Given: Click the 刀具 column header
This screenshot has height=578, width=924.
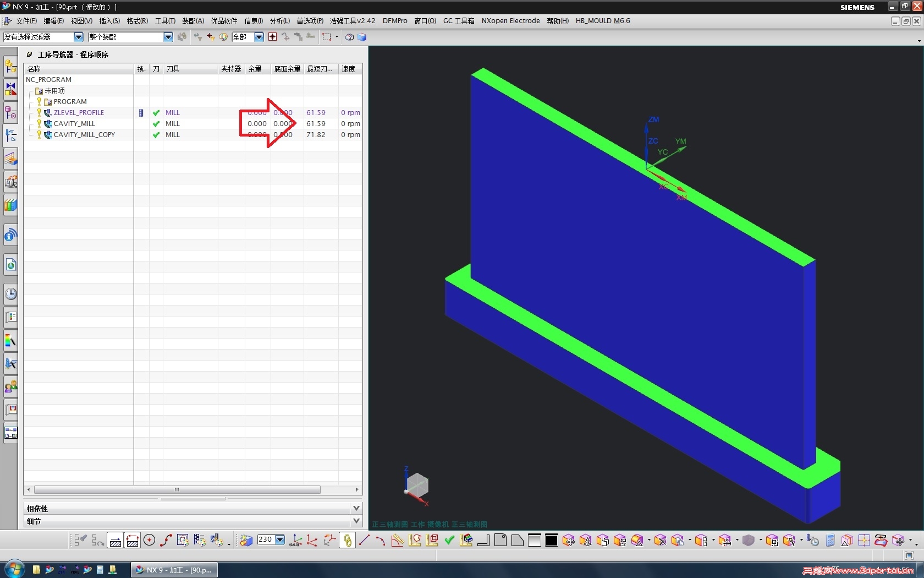Looking at the screenshot, I should click(x=190, y=69).
